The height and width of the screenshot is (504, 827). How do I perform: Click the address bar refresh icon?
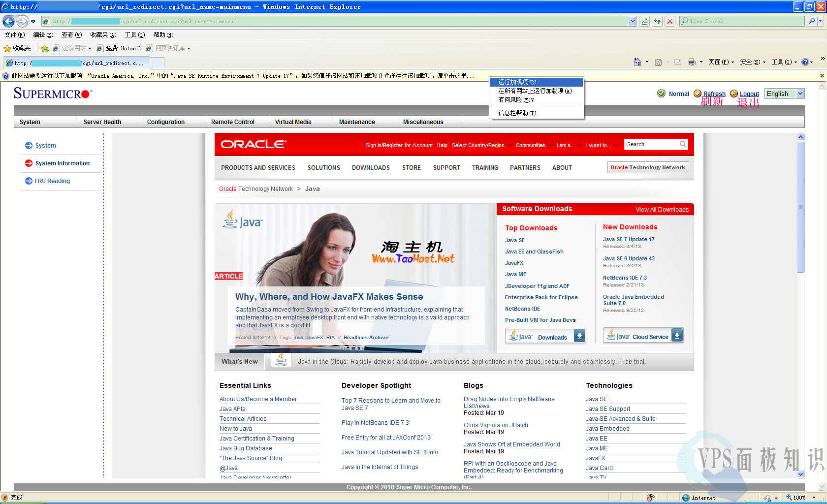[657, 21]
